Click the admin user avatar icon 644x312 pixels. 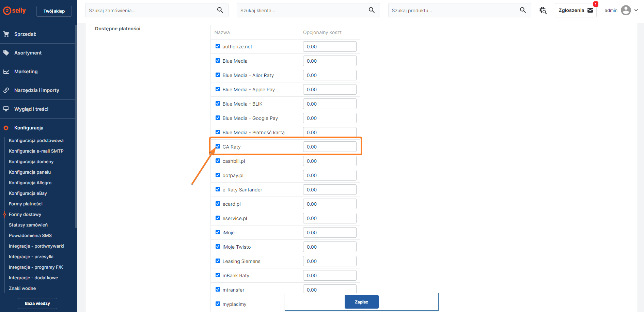626,10
